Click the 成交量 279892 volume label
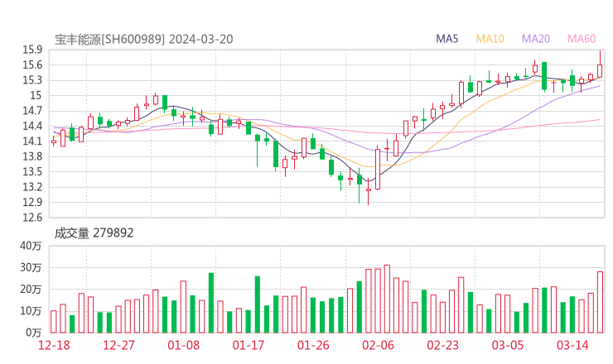 coord(94,233)
